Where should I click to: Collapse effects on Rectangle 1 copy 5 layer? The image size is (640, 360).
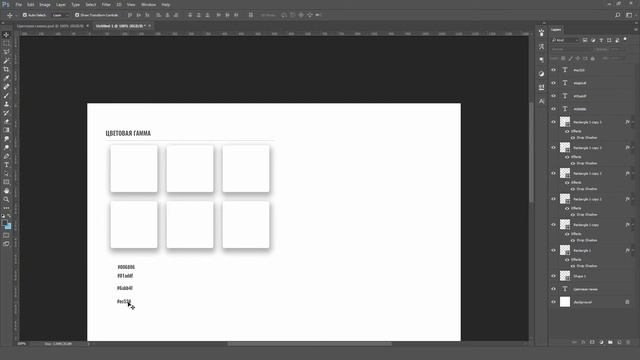coord(633,122)
